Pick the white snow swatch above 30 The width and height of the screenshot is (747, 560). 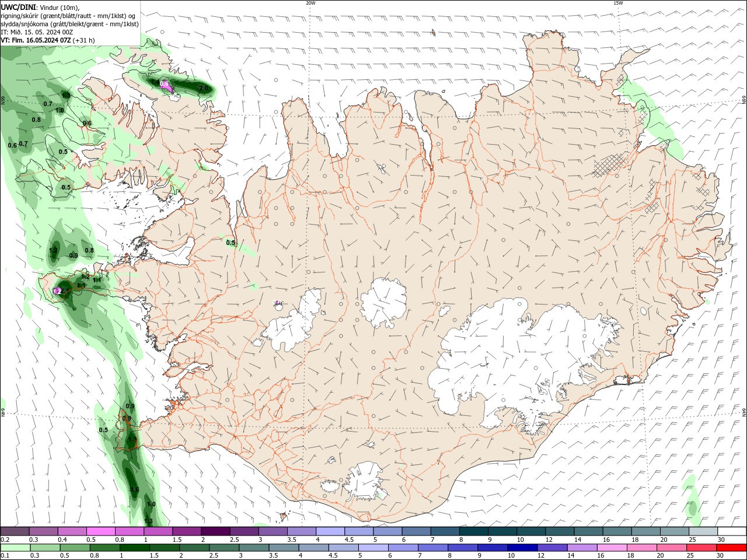click(x=732, y=531)
